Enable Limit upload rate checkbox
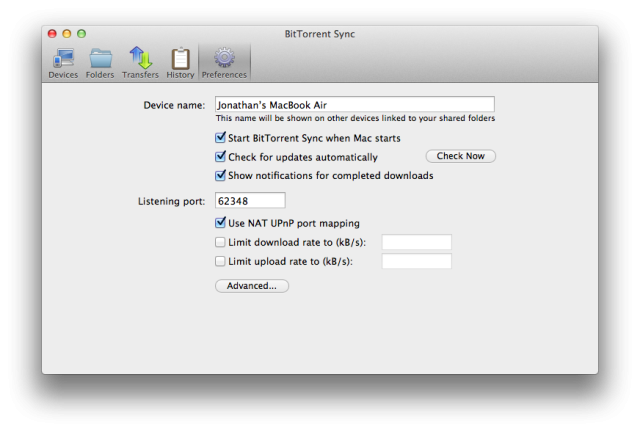This screenshot has width=640, height=432. (x=220, y=261)
